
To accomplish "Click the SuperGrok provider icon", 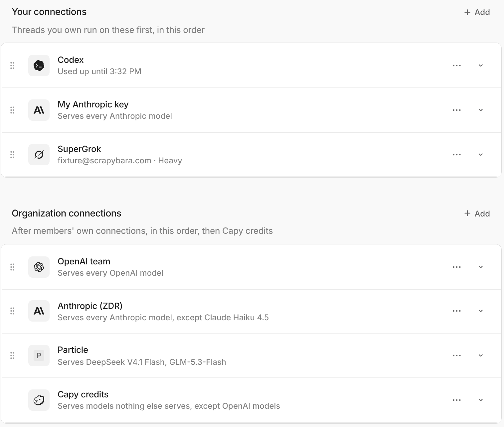I will tap(39, 155).
